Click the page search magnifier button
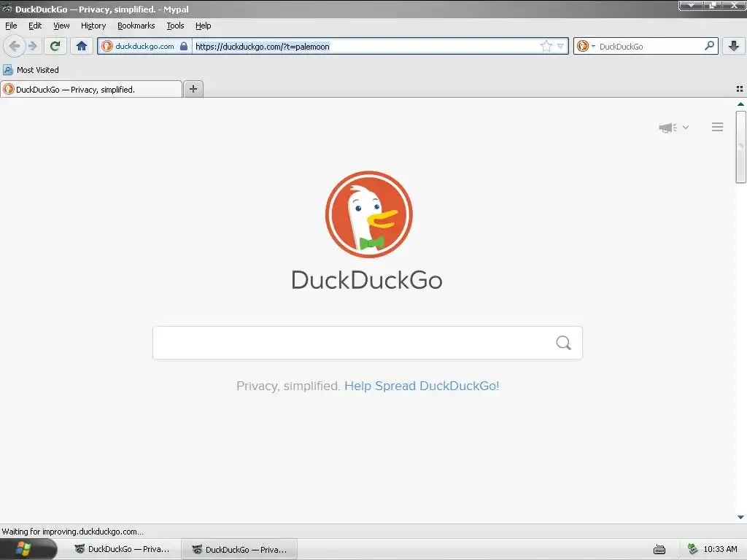 point(564,343)
